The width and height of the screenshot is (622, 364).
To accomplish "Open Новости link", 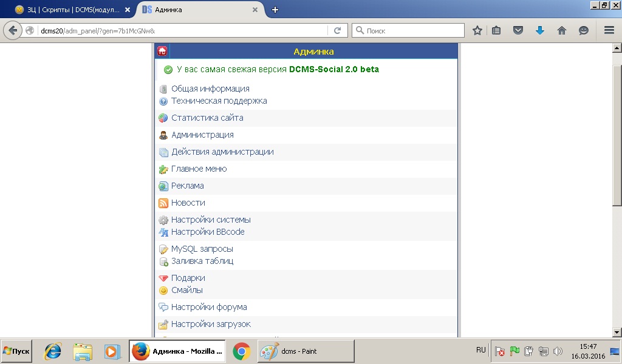I will coord(188,203).
